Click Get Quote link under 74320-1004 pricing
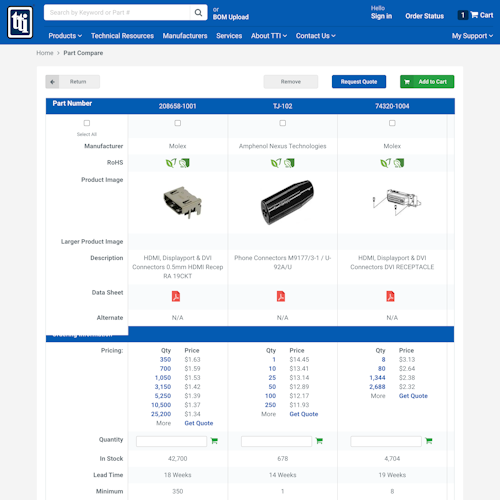This screenshot has width=500, height=500. [x=413, y=396]
